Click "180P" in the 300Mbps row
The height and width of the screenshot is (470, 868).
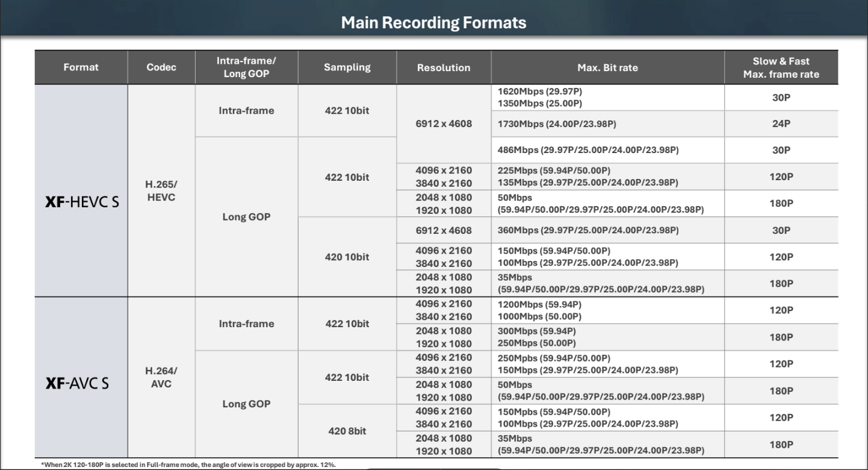tap(781, 337)
